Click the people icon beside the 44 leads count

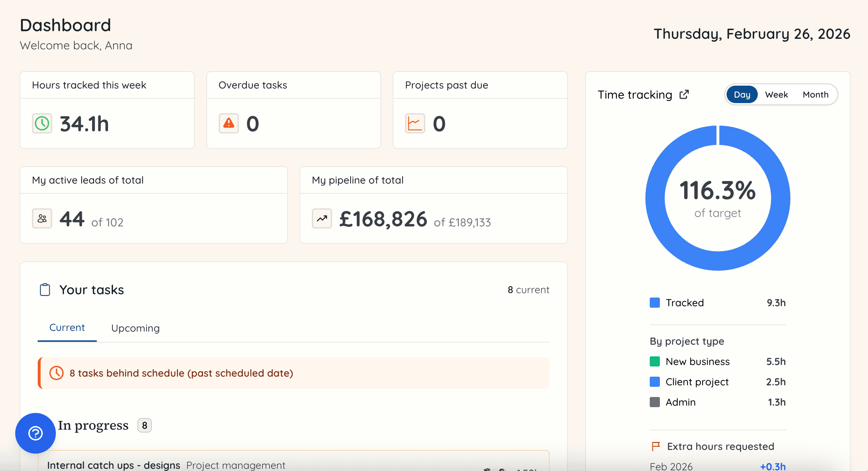[42, 218]
